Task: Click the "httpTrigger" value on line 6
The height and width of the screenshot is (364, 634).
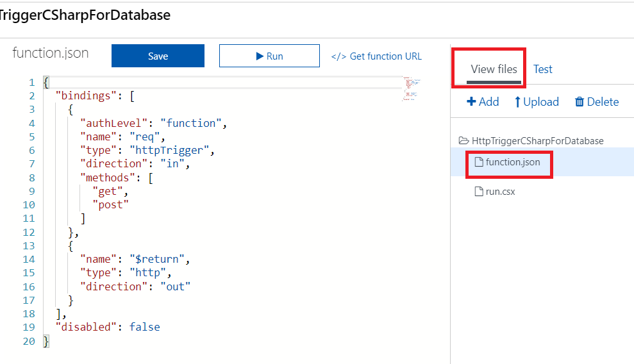Action: click(x=169, y=151)
